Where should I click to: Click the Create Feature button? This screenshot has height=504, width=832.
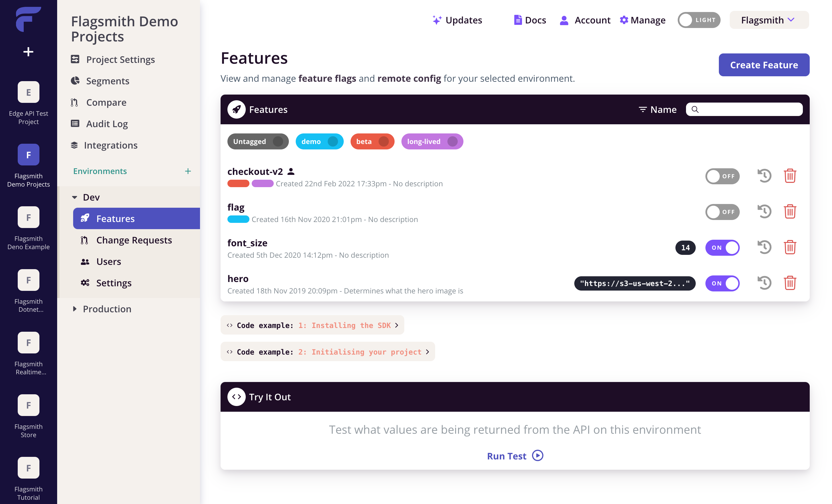click(x=764, y=64)
